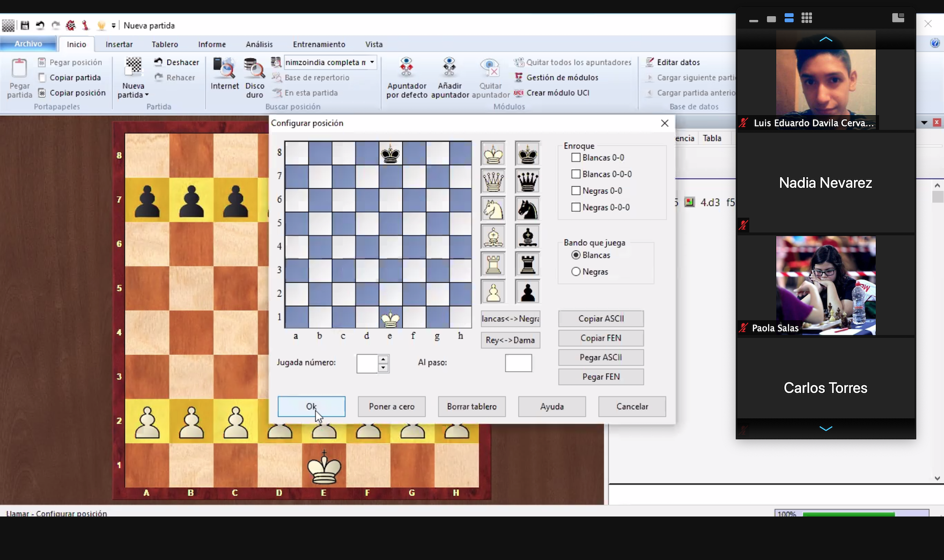Confirm position with Ok button
Image resolution: width=944 pixels, height=560 pixels.
pyautogui.click(x=311, y=407)
